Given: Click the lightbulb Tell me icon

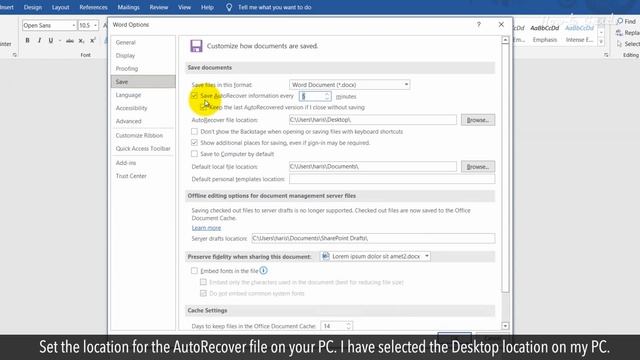Looking at the screenshot, I should pos(229,7).
